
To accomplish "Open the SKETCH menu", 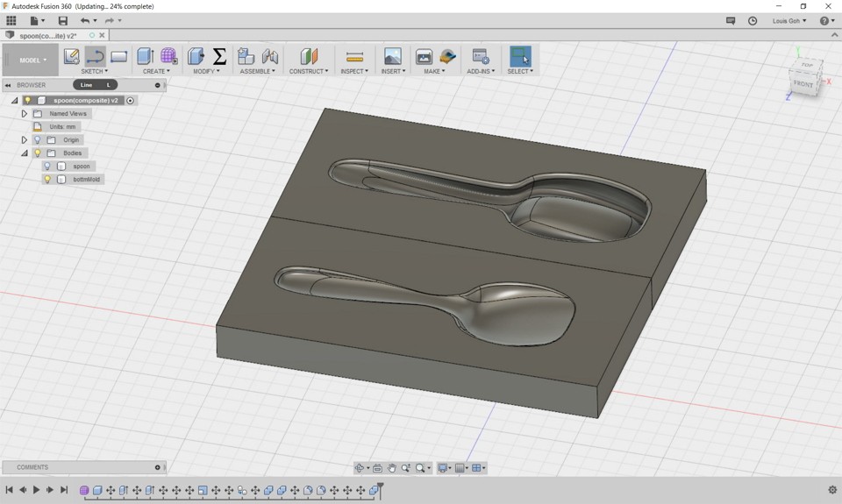I will pyautogui.click(x=94, y=71).
